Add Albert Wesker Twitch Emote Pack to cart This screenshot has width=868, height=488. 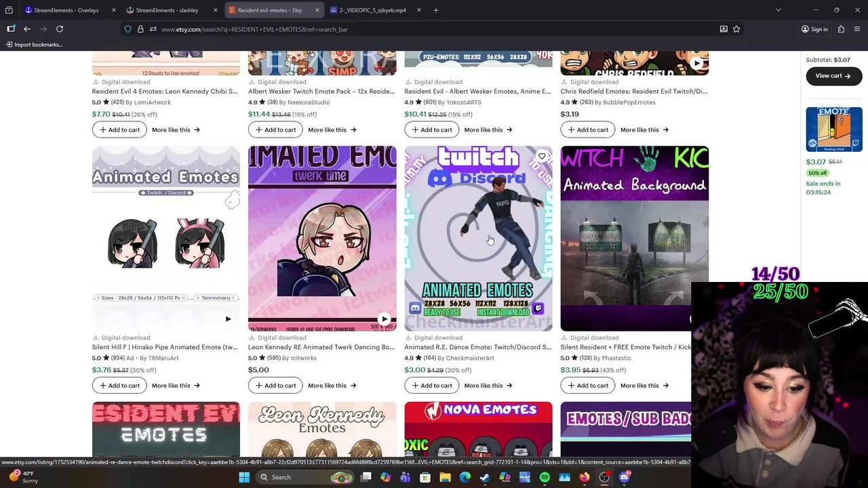point(275,129)
